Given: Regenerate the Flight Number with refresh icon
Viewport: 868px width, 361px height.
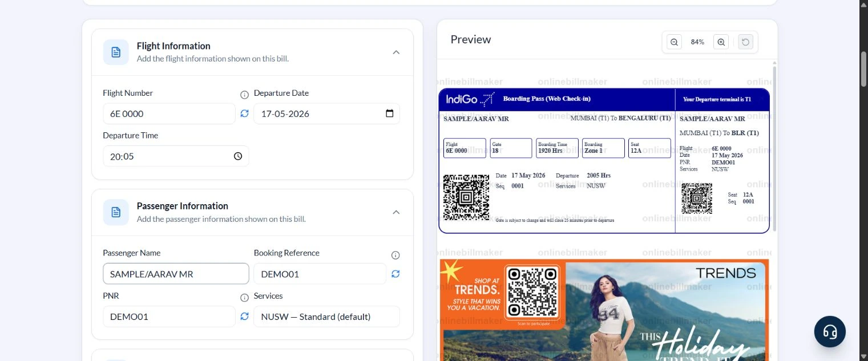Looking at the screenshot, I should 244,113.
